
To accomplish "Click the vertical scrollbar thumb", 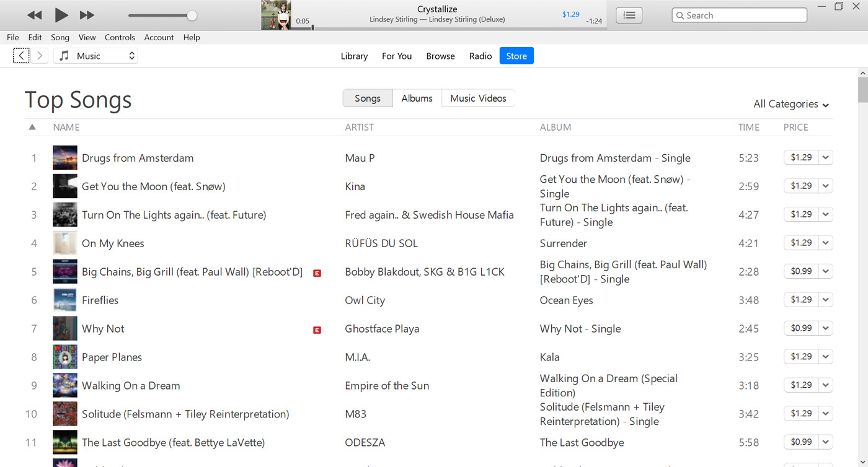I will pos(863,90).
